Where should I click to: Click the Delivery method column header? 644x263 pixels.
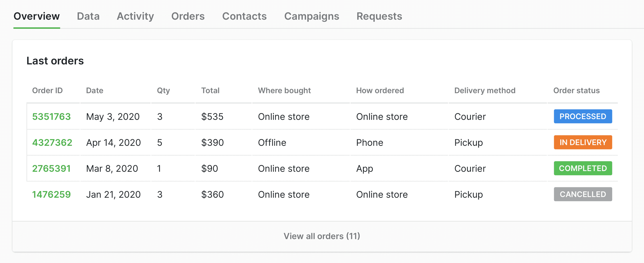485,91
